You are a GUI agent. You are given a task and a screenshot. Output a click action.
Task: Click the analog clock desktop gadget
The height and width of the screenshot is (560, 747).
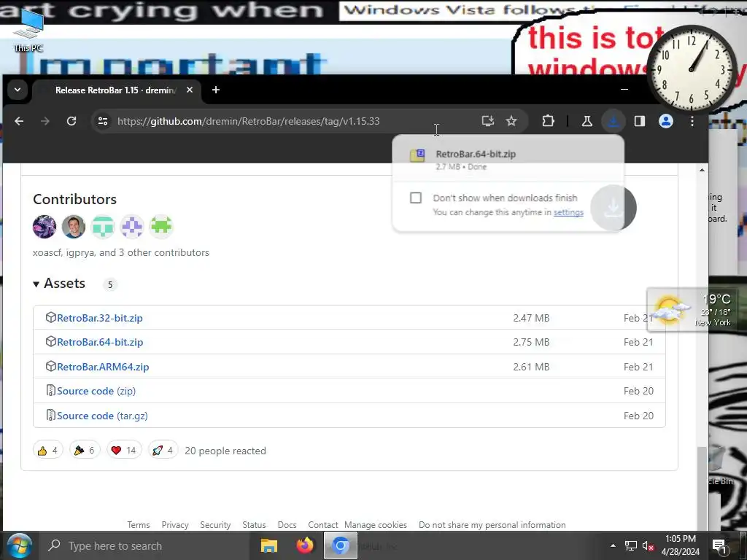point(692,69)
